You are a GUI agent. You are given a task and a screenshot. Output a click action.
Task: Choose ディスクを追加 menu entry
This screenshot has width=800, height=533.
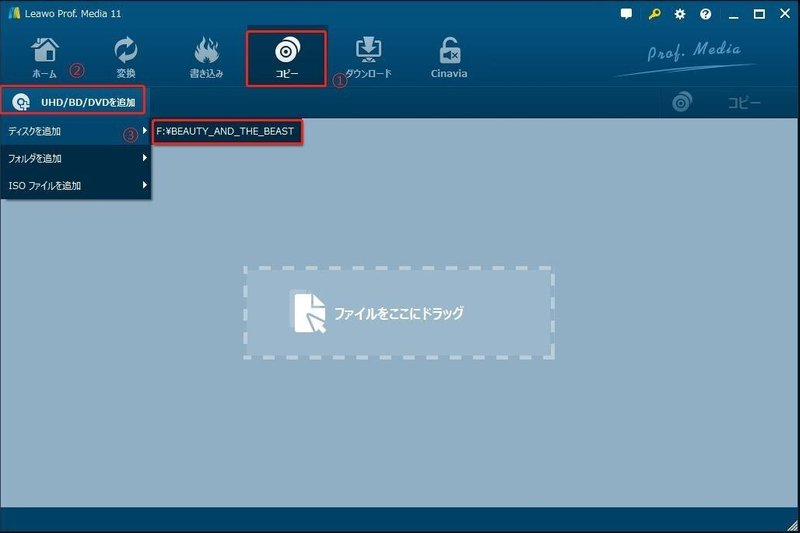(76, 131)
